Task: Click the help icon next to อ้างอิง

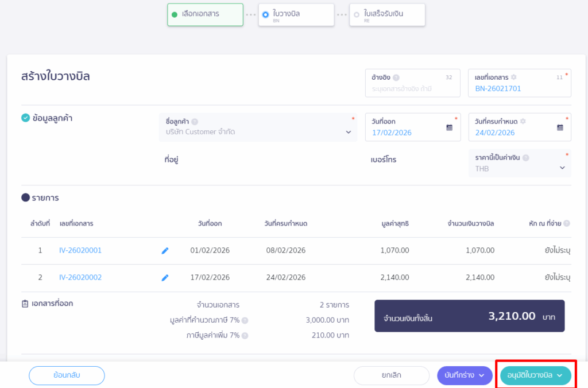Action: click(396, 77)
